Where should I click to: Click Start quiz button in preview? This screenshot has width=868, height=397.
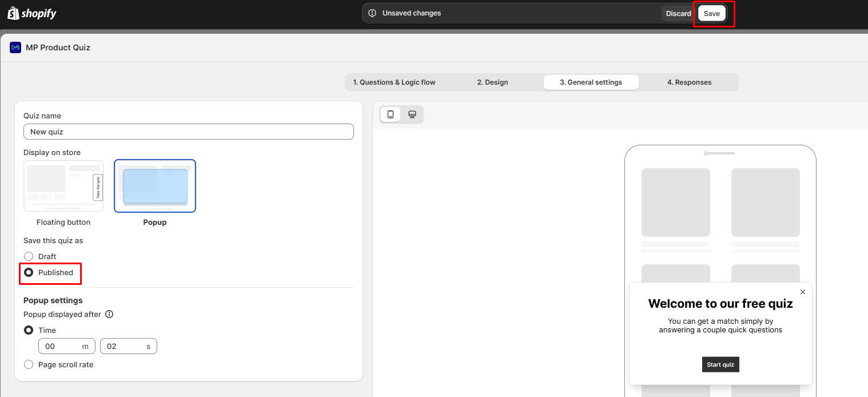tap(720, 364)
